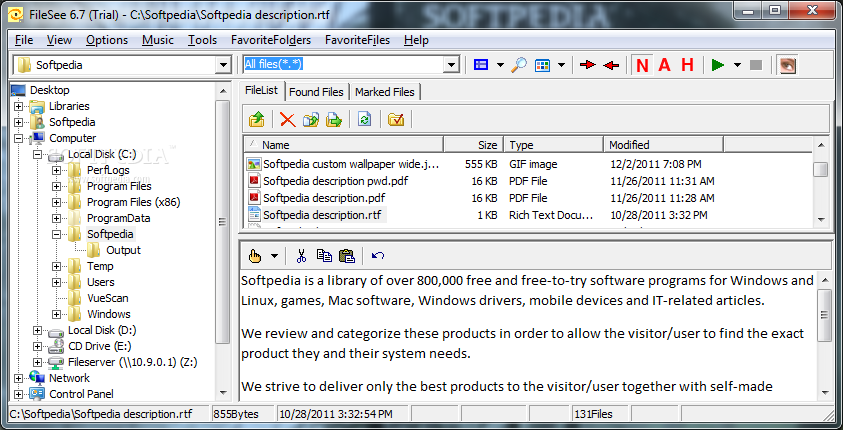Select the VueScan folder in tree
Screen dimensions: 843x430
click(108, 298)
